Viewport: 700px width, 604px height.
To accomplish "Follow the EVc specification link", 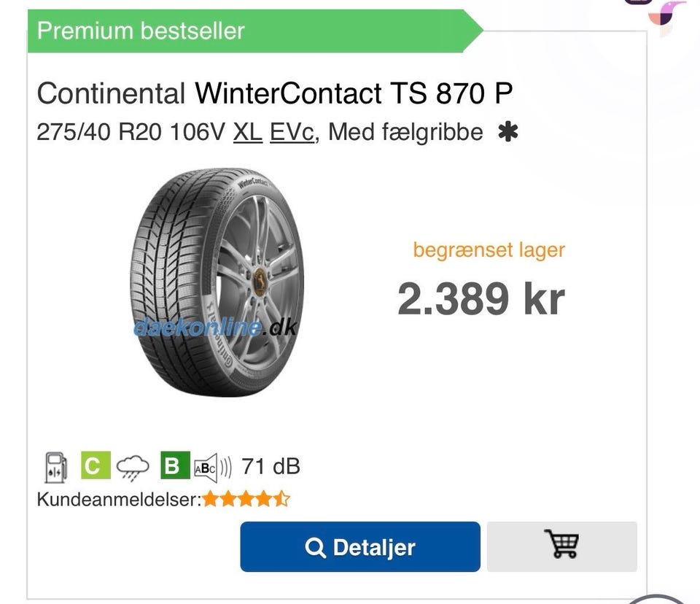I will [292, 132].
